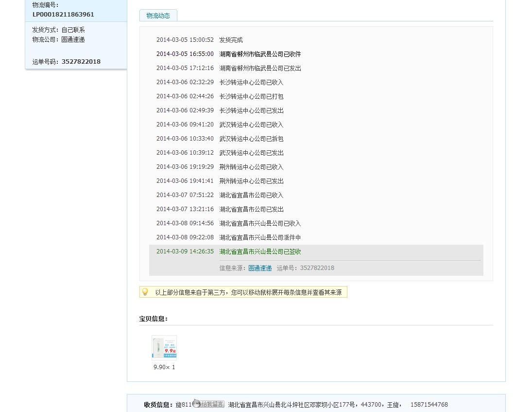Viewport: 532px width, 412px height.
Task: Click the 物流公司 圆通速递 sidebar text
Action: tap(59, 39)
